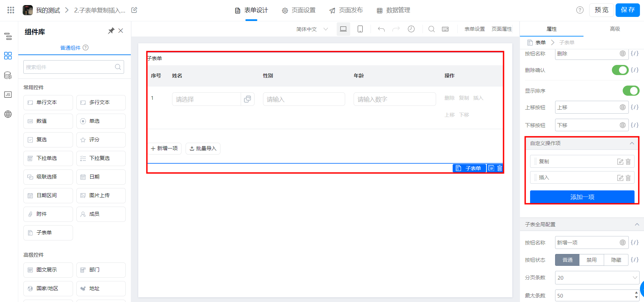
Task: Delete the 插入 custom action item
Action: (x=628, y=178)
